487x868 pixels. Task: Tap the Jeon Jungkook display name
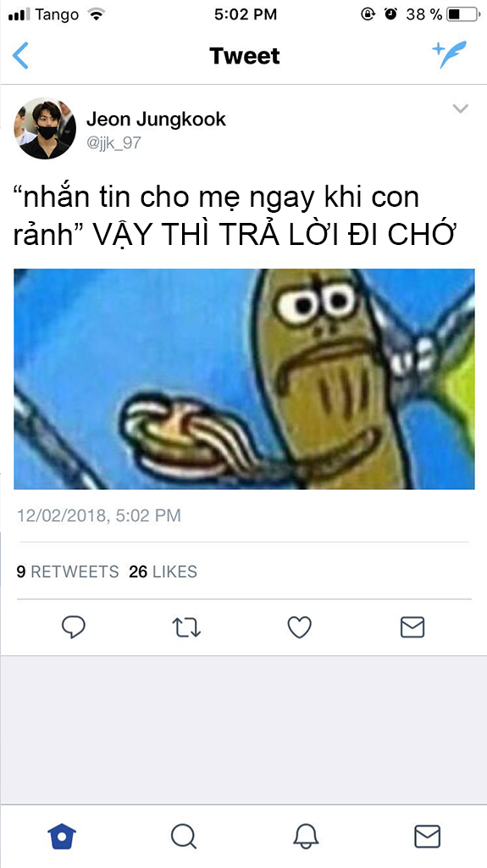(156, 119)
